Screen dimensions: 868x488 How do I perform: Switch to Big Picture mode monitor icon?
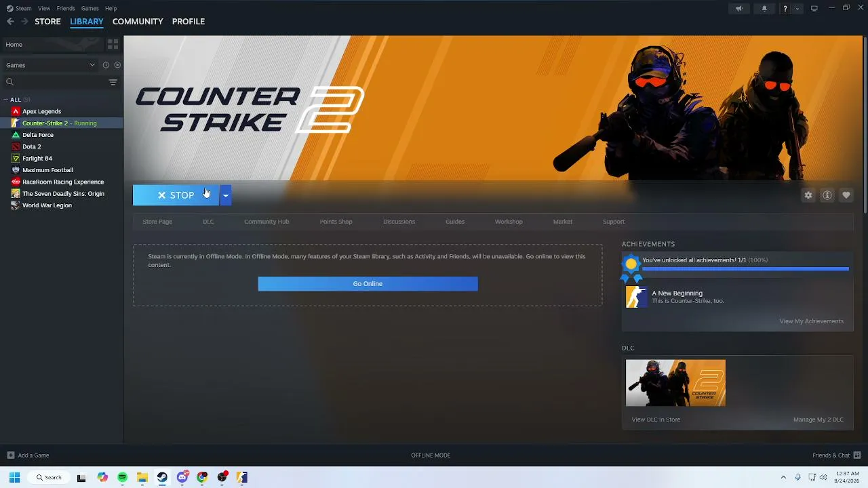(814, 8)
